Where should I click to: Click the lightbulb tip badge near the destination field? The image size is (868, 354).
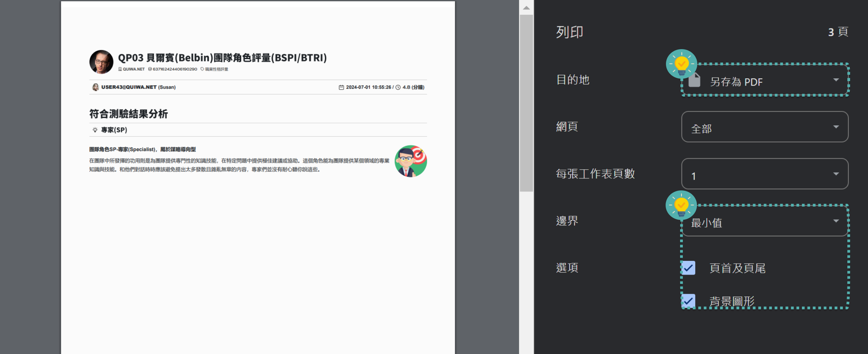click(682, 64)
